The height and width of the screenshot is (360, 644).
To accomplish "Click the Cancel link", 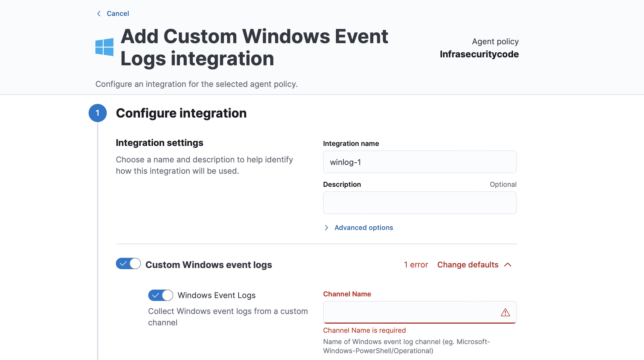I will pos(118,14).
